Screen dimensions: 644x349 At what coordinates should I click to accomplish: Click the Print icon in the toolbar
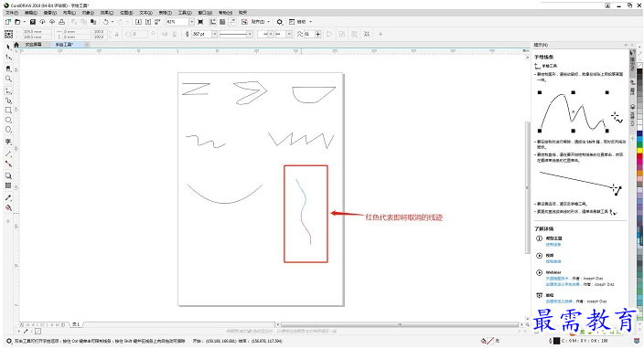(61, 22)
